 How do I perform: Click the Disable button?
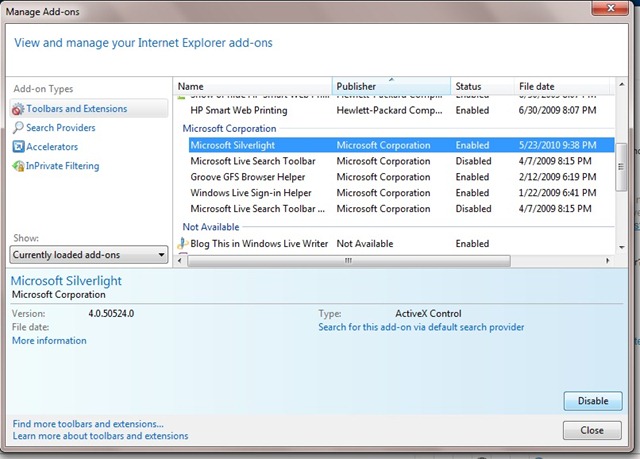[593, 401]
